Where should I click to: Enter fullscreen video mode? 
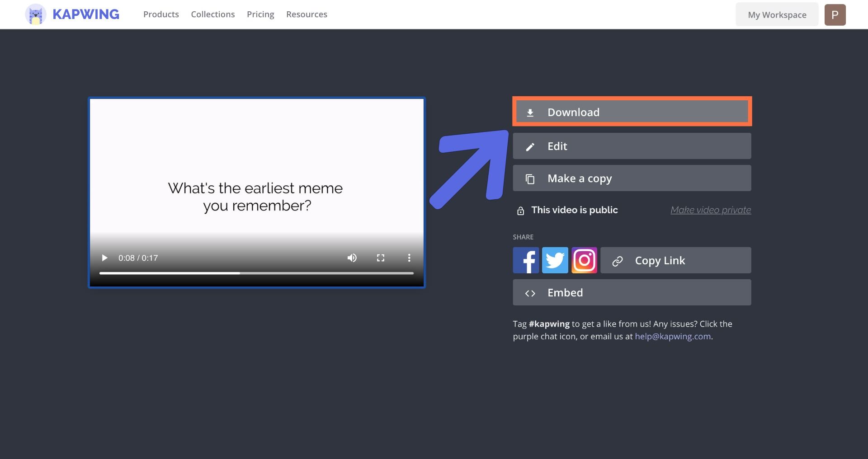point(381,258)
